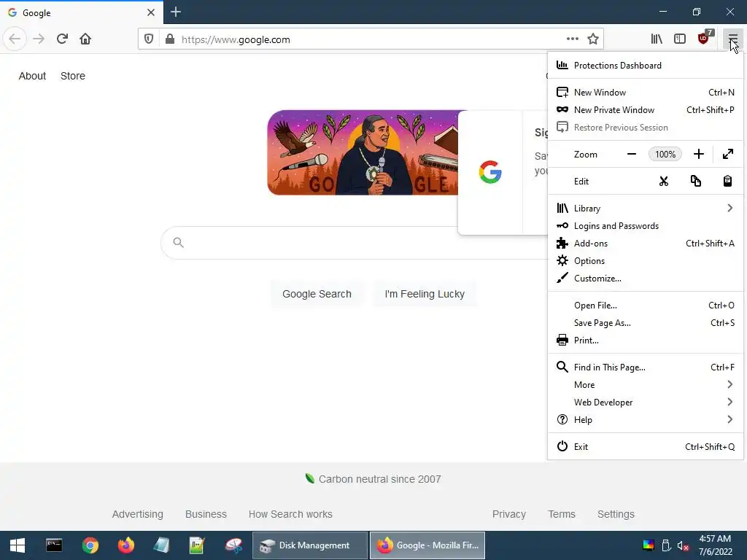The image size is (747, 560).
Task: Open a New Private Window
Action: (646, 110)
